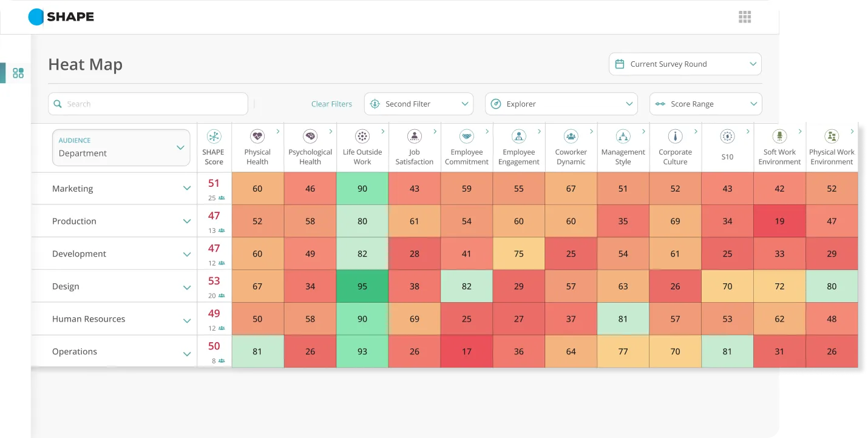Image resolution: width=868 pixels, height=438 pixels.
Task: Open the Current Survey Round dropdown
Action: 685,64
